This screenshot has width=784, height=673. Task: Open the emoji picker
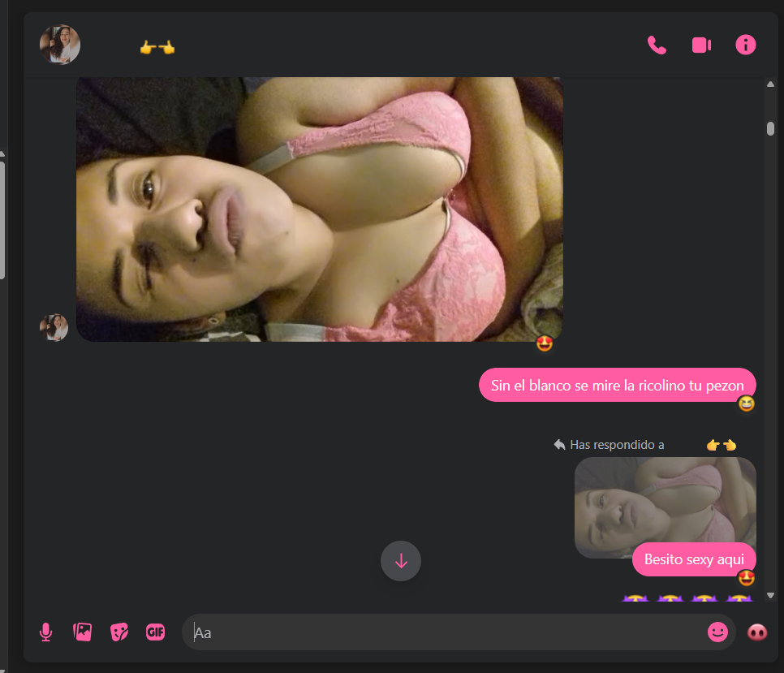[x=717, y=632]
